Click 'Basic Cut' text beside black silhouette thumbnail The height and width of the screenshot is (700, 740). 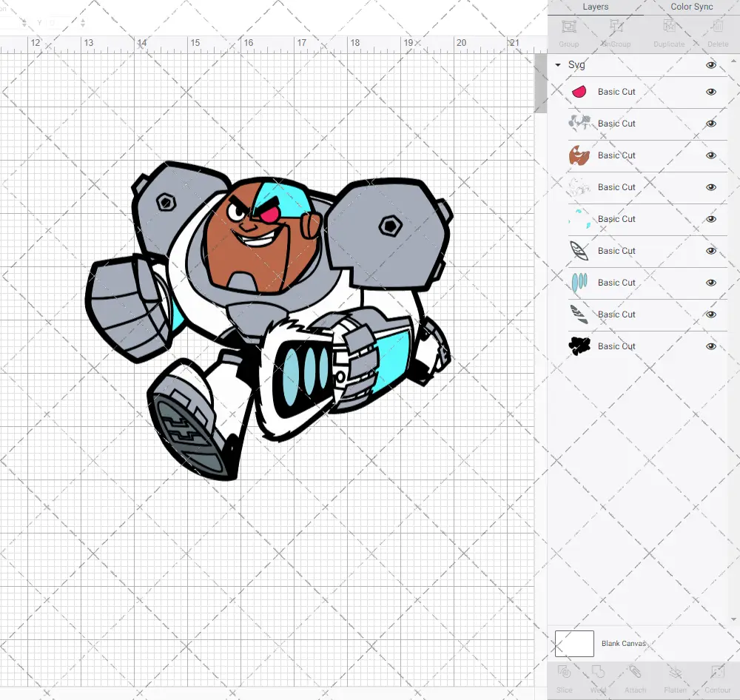[x=616, y=346]
